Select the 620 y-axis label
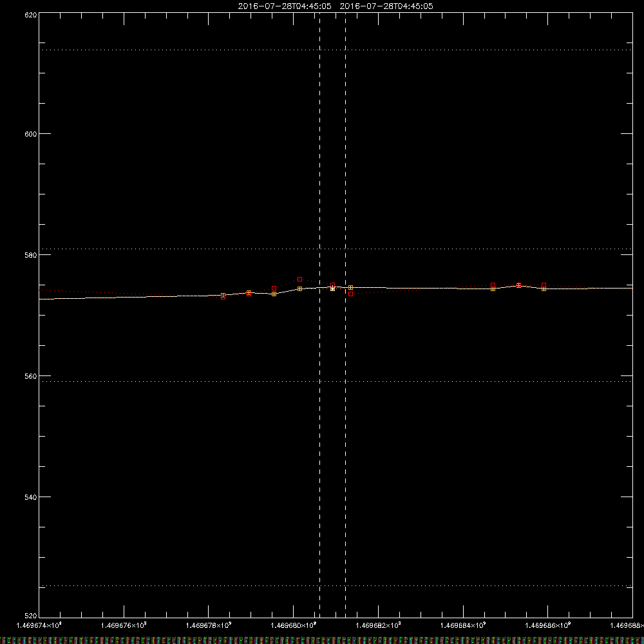644x644 pixels. coord(31,15)
